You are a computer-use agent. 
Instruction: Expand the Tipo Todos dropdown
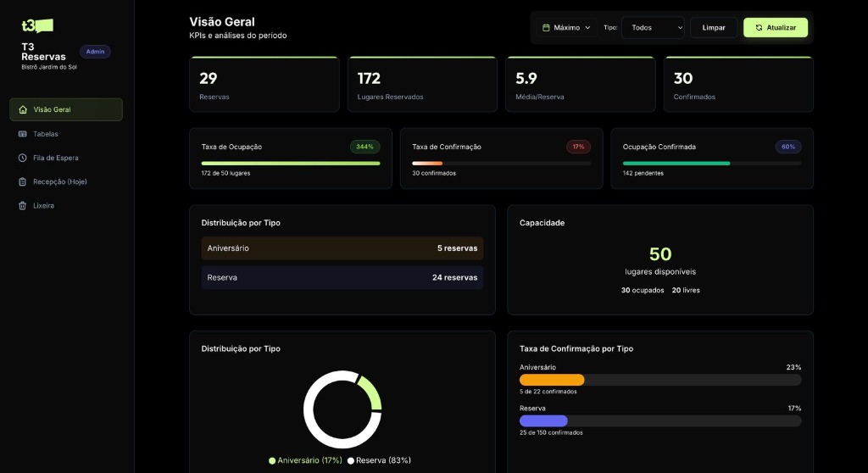(653, 28)
